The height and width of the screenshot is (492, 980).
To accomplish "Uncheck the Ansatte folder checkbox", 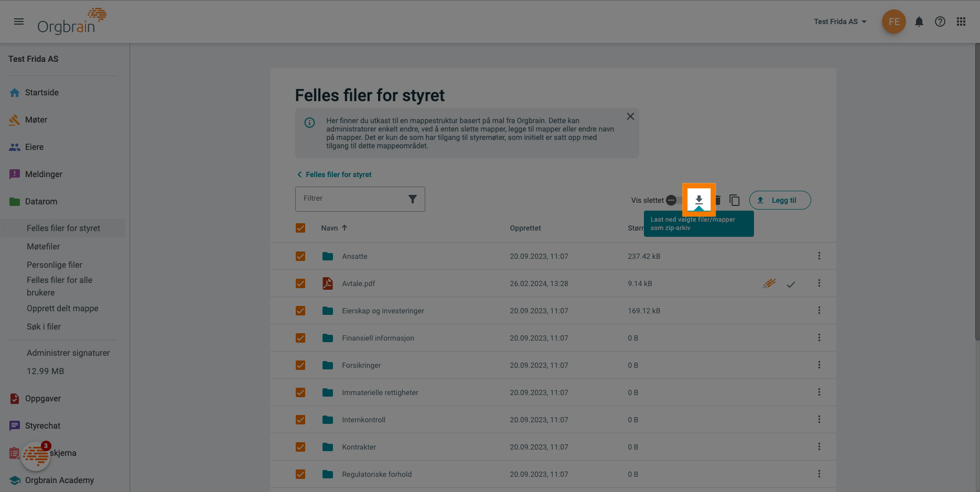I will [300, 256].
